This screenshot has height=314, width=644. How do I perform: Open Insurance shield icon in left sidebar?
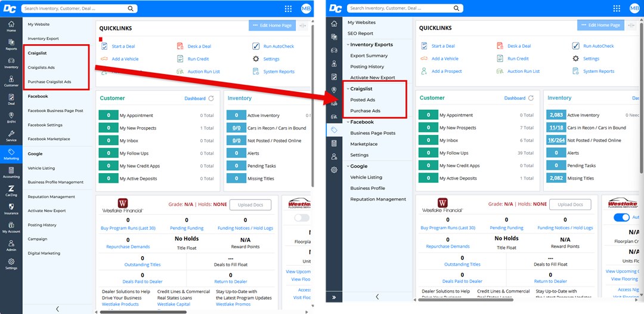[11, 209]
